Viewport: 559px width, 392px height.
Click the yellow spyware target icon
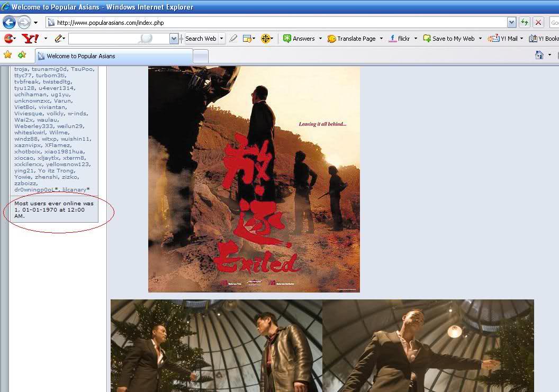pyautogui.click(x=266, y=39)
